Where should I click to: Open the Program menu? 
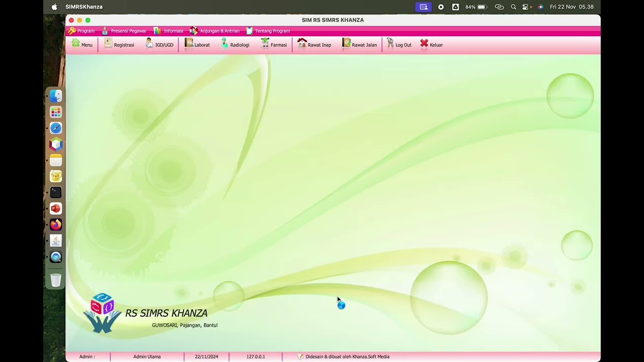(x=82, y=31)
